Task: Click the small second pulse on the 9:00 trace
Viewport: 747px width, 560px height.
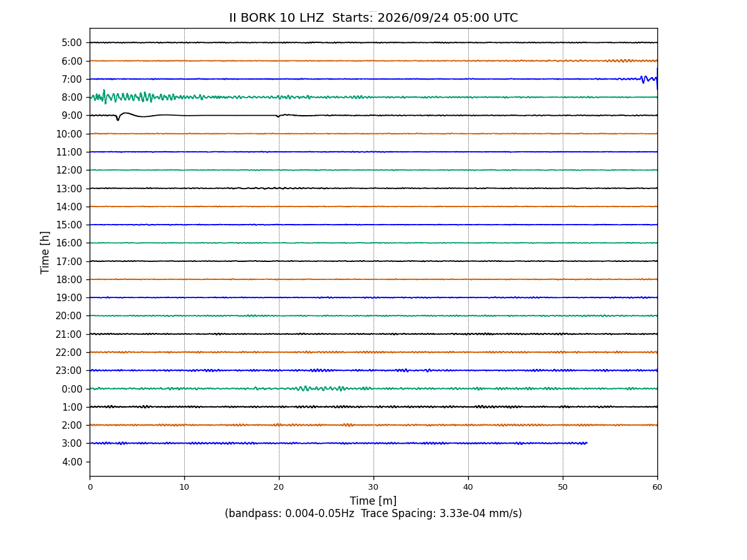Action: (x=280, y=115)
